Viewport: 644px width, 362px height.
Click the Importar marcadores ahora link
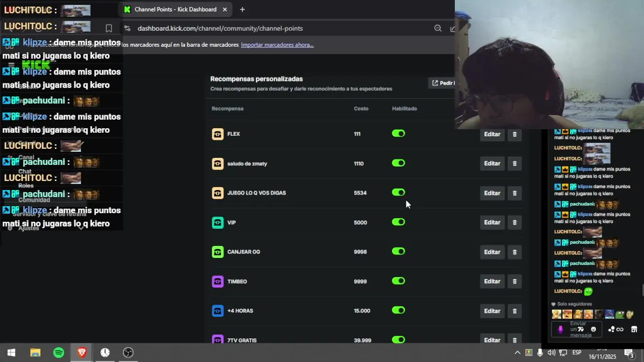[277, 45]
